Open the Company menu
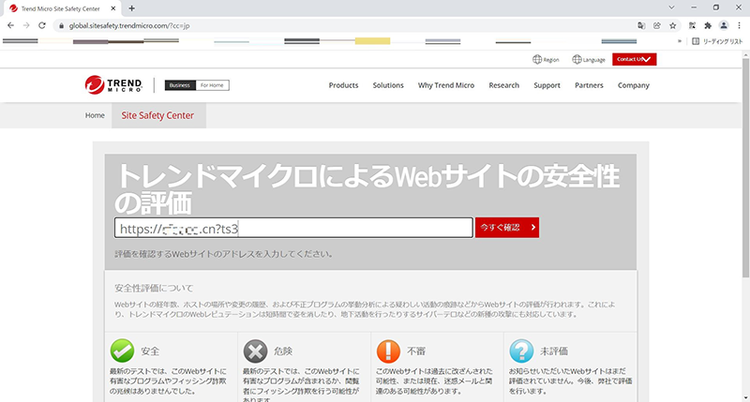The height and width of the screenshot is (402, 750). [x=633, y=85]
